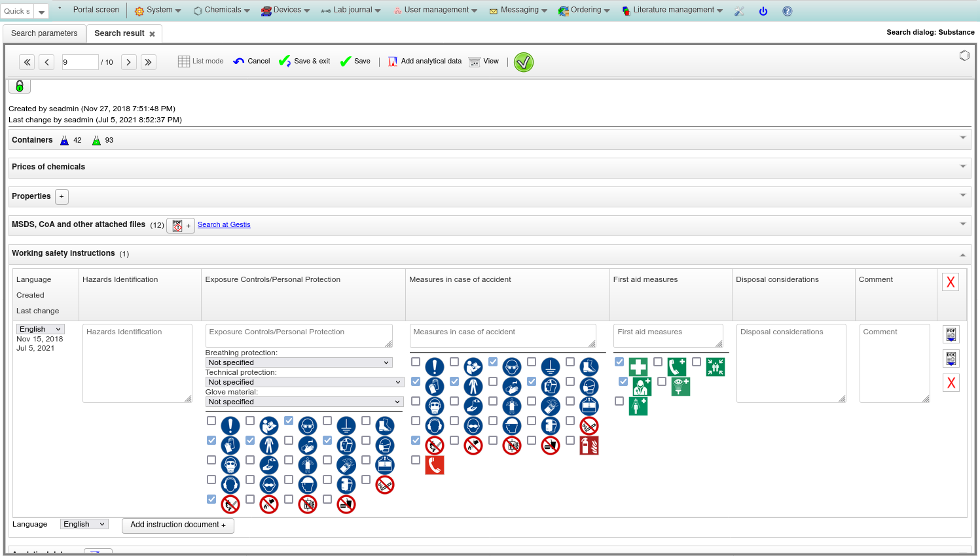Click the Search at Gestis link
Viewport: 980px width, 558px height.
point(224,225)
